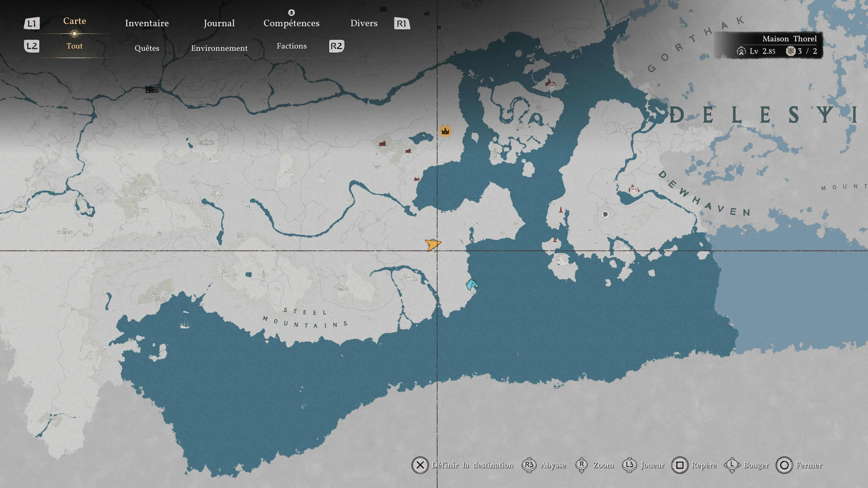This screenshot has width=868, height=488.
Task: Click the X button icon for destination
Action: coord(420,465)
